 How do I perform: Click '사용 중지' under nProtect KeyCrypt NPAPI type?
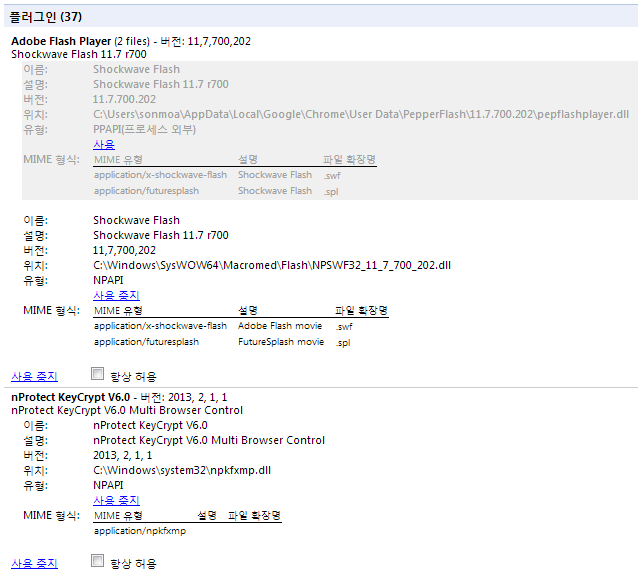(116, 501)
